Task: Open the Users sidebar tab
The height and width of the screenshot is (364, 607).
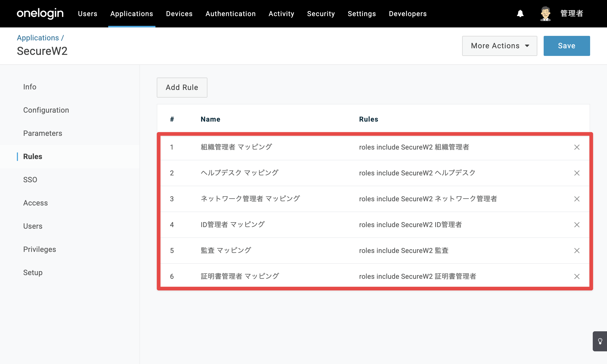Action: 33,226
